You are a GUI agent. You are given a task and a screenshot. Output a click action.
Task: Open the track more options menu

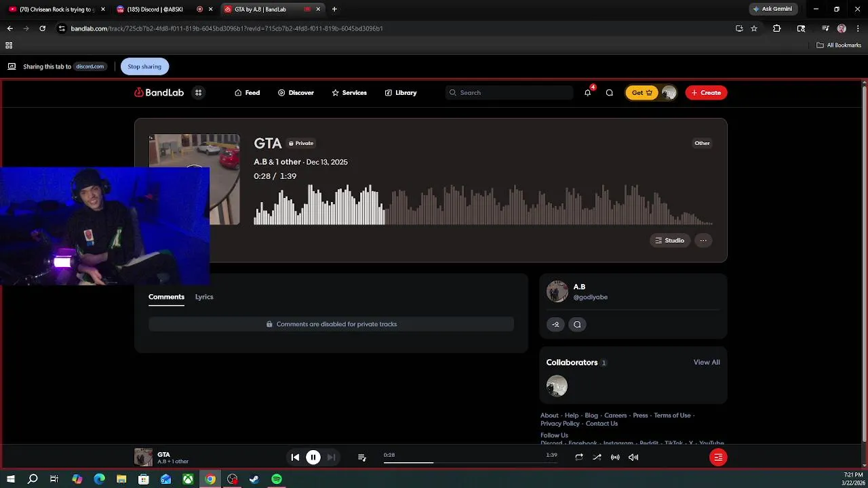(x=703, y=241)
